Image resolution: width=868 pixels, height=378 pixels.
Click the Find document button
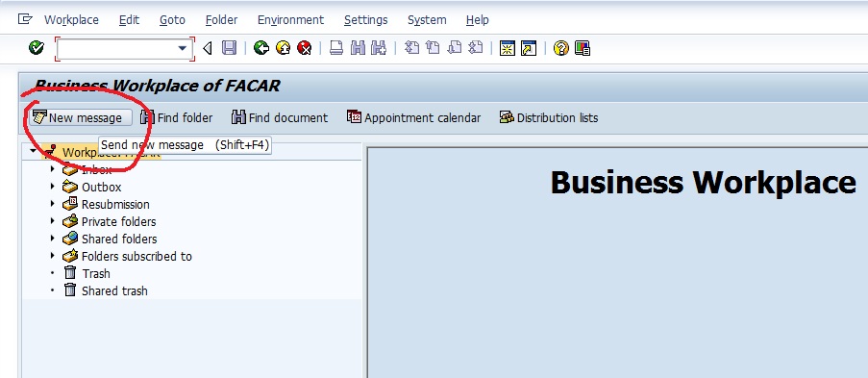click(280, 117)
